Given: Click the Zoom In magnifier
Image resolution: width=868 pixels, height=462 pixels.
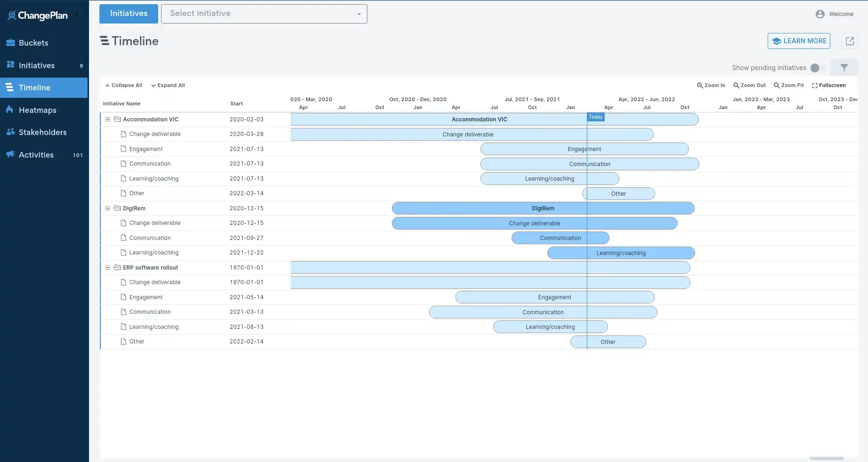Looking at the screenshot, I should point(711,86).
